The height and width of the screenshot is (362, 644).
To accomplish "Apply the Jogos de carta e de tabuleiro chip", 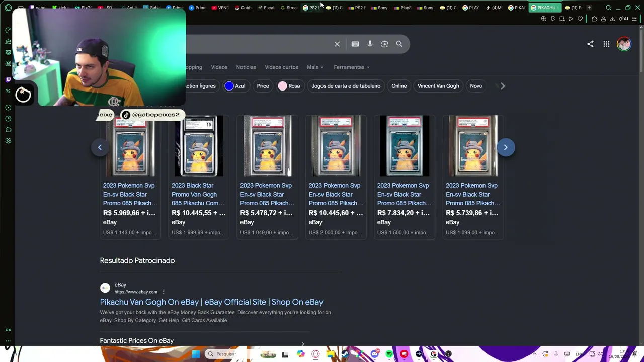I will coord(346,86).
